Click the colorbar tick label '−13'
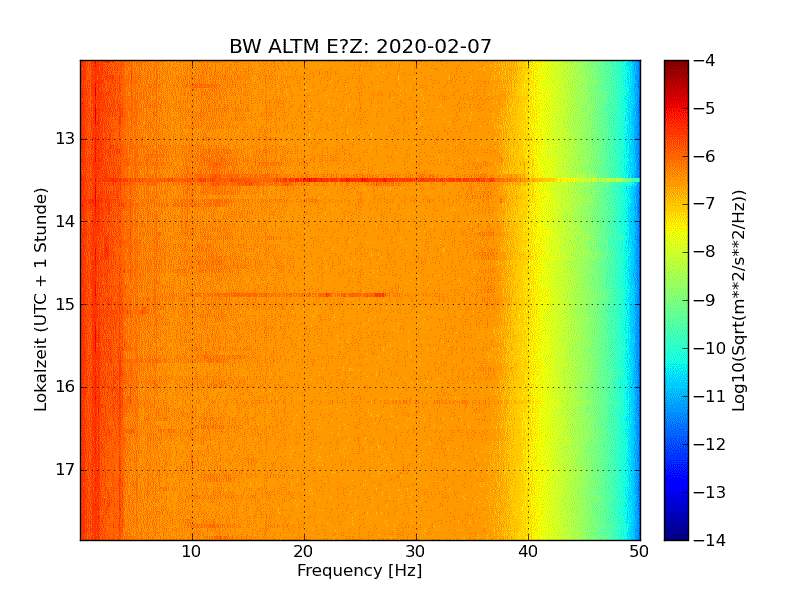800x600 pixels. point(710,492)
